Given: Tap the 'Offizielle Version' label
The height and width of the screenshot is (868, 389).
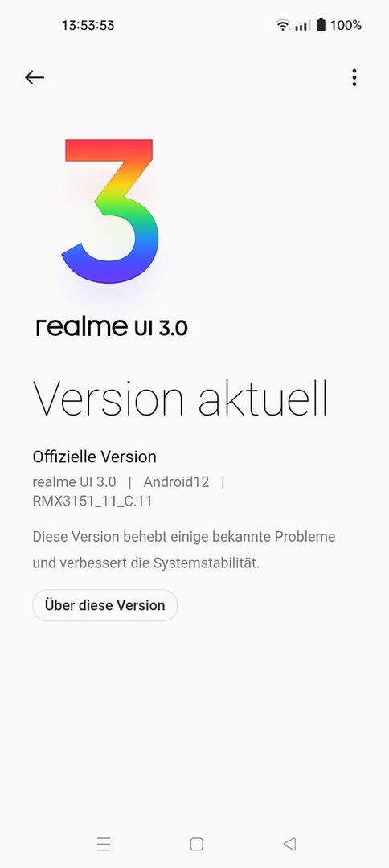Looking at the screenshot, I should tap(95, 457).
